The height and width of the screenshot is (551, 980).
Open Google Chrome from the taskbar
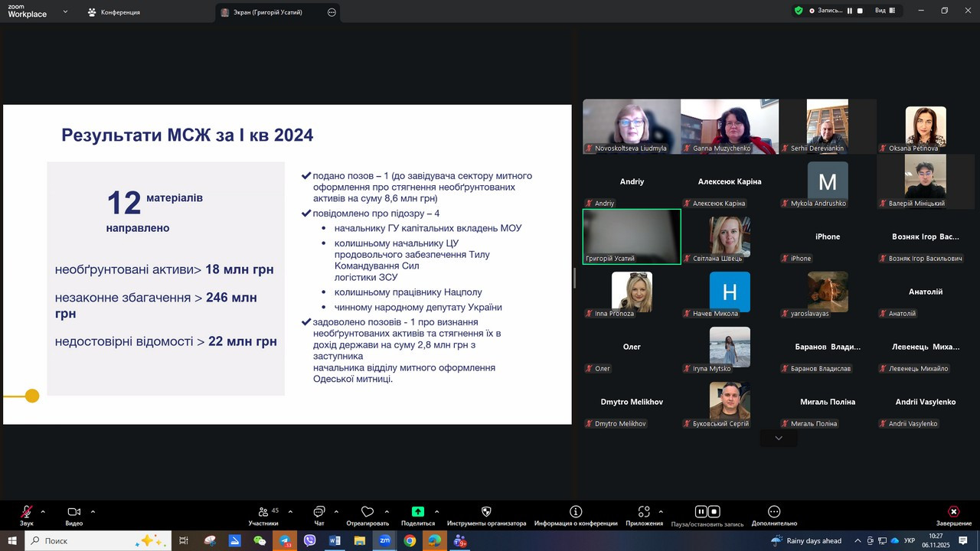click(410, 540)
